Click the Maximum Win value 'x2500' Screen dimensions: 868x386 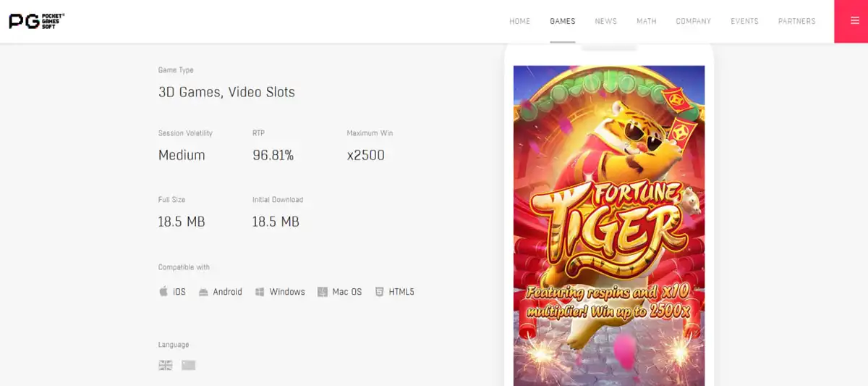point(365,155)
